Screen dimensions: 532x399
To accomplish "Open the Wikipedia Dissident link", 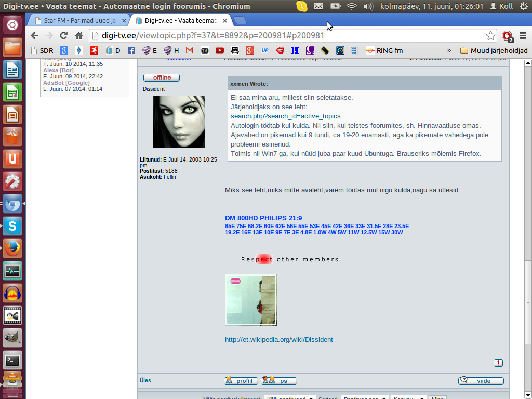I will click(278, 340).
